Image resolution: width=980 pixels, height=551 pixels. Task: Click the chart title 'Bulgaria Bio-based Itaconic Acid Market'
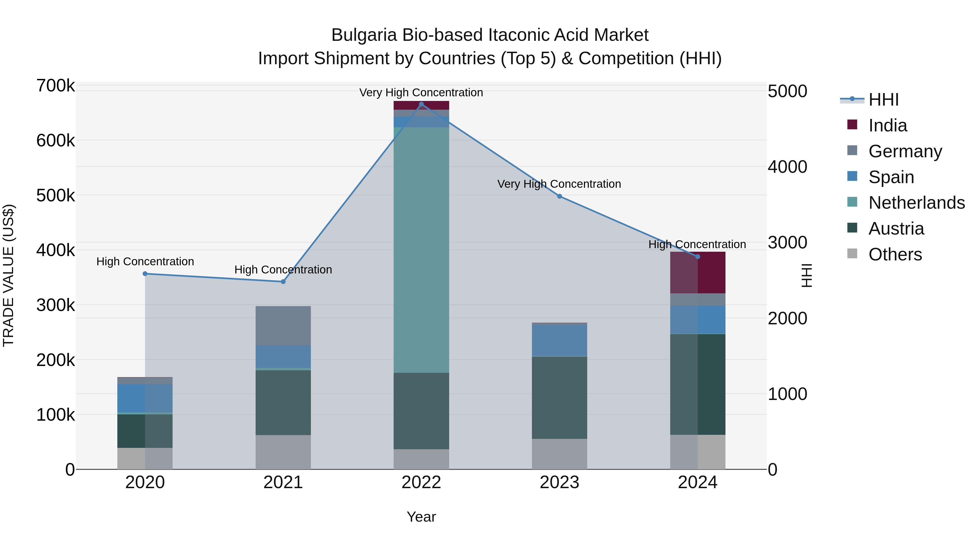[x=490, y=35]
